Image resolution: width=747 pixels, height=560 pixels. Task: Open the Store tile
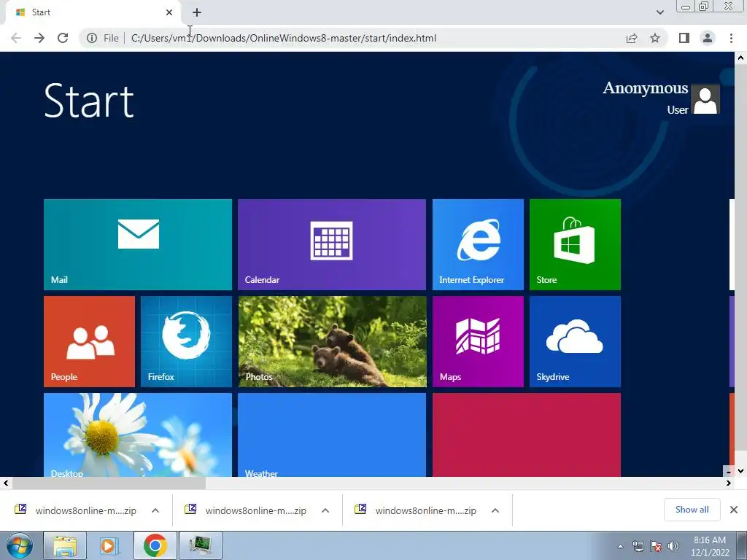(575, 244)
